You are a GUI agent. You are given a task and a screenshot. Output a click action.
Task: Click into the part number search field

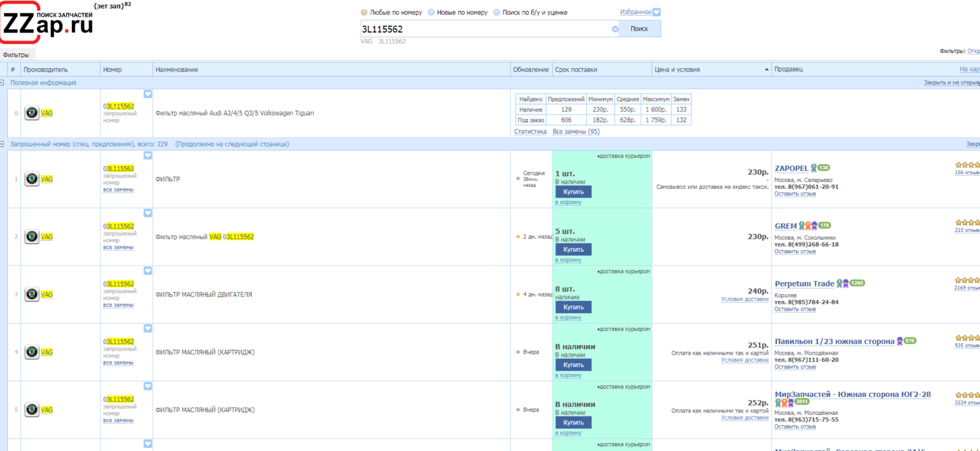pyautogui.click(x=485, y=29)
